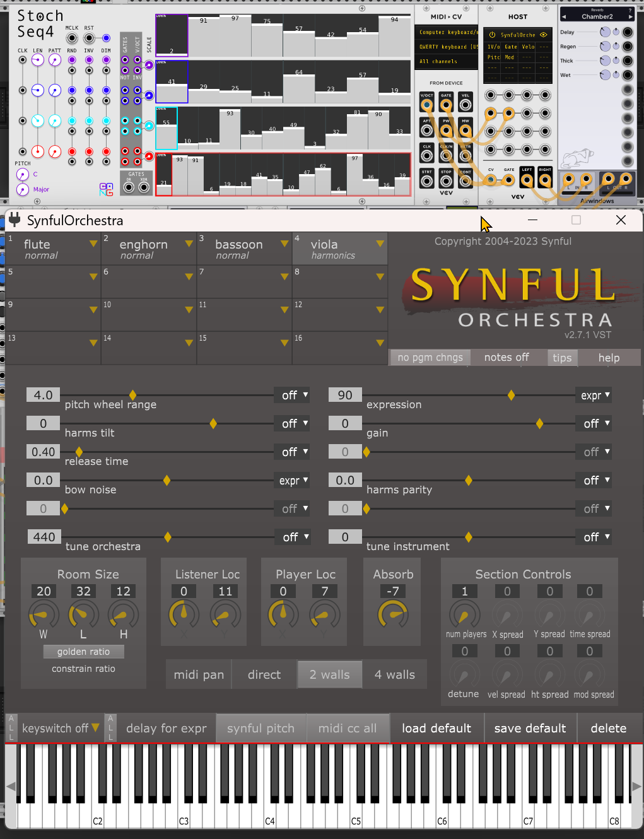Click the STOP output port on MIDI-CV
This screenshot has height=839, width=644.
[x=446, y=181]
